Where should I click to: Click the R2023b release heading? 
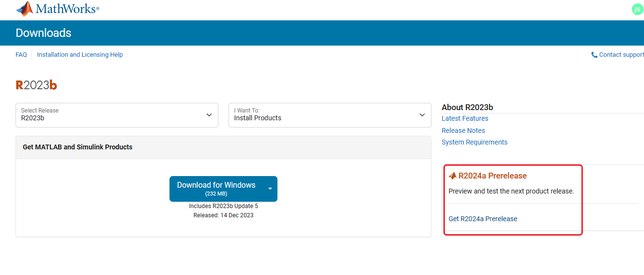click(36, 85)
